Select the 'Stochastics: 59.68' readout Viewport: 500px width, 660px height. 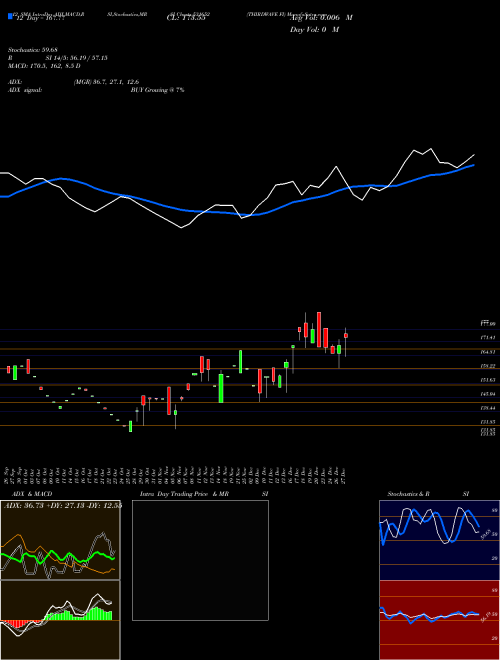coord(33,50)
